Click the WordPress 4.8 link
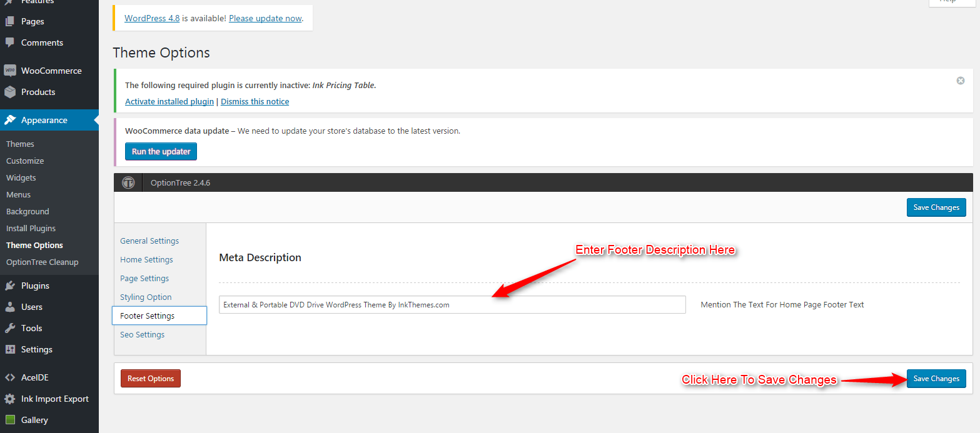This screenshot has height=433, width=980. click(152, 18)
